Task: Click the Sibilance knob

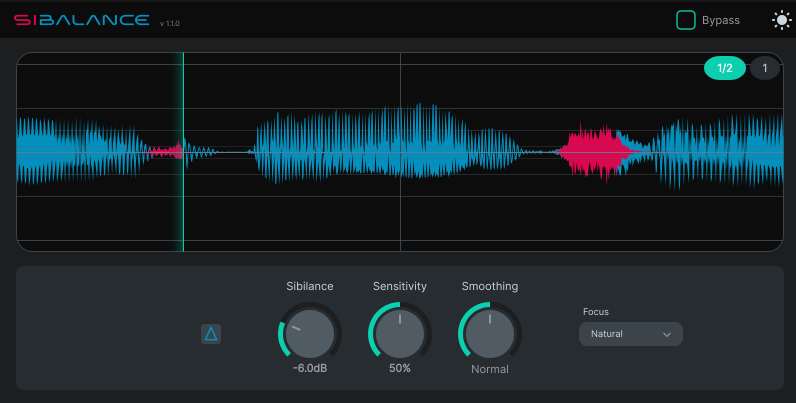Action: [310, 333]
